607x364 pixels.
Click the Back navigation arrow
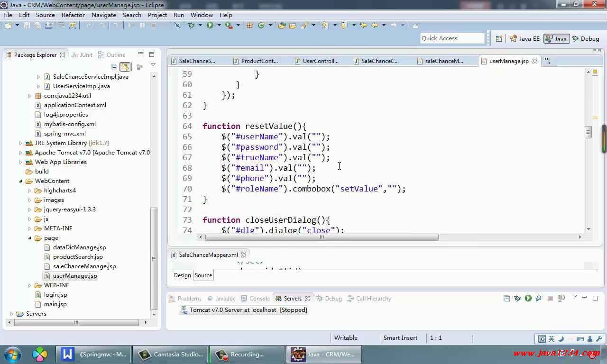pyautogui.click(x=375, y=26)
